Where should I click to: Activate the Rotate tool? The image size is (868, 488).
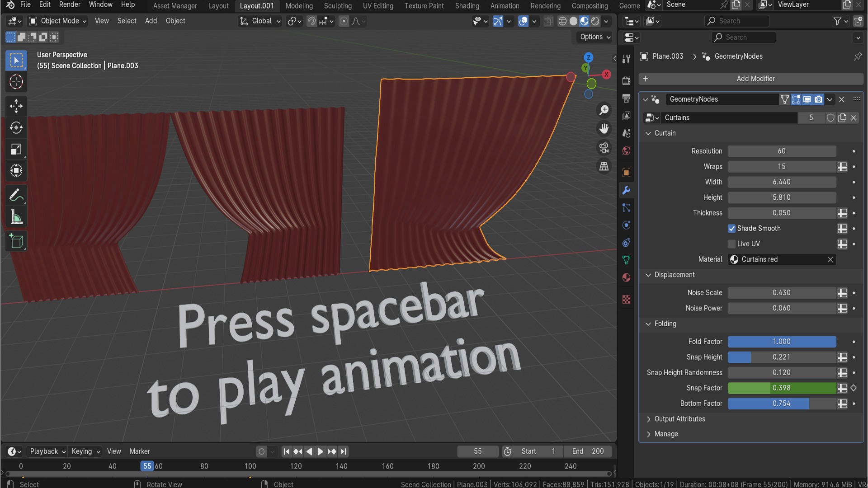16,128
